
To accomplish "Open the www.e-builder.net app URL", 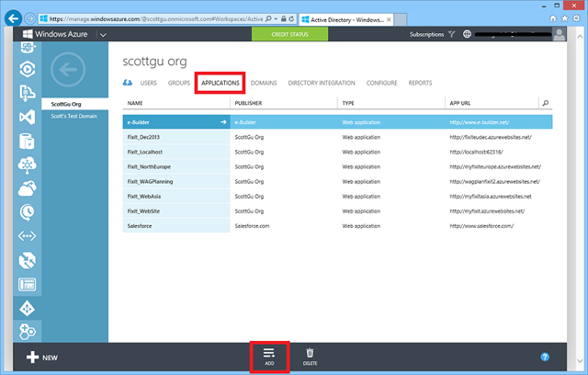I will click(480, 122).
